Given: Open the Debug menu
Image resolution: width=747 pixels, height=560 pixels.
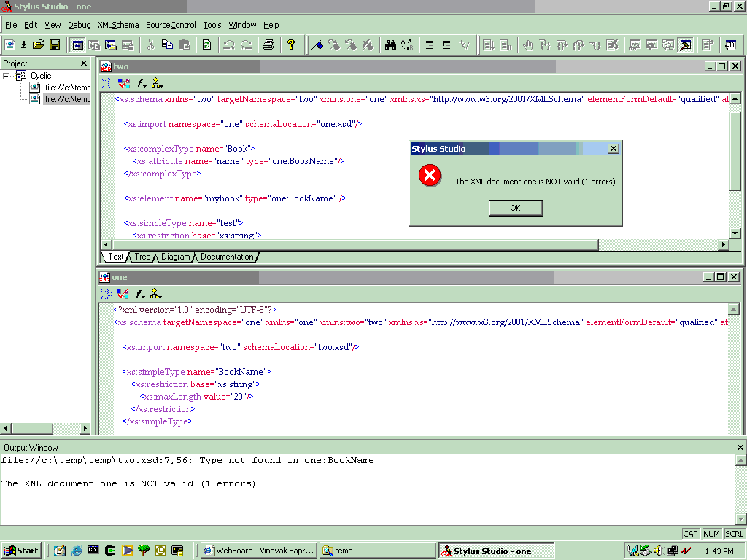Looking at the screenshot, I should coord(79,25).
